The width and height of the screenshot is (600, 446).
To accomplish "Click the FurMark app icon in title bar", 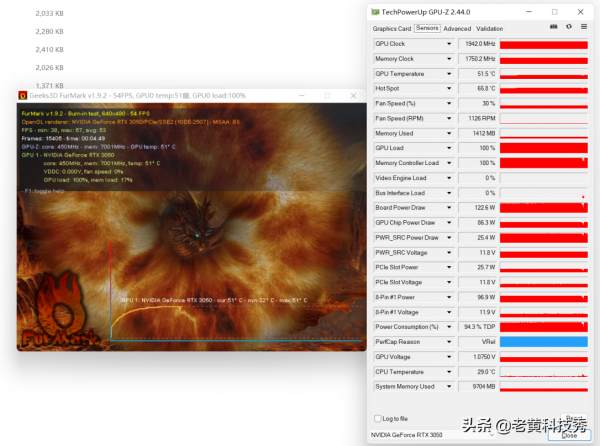I will click(23, 96).
